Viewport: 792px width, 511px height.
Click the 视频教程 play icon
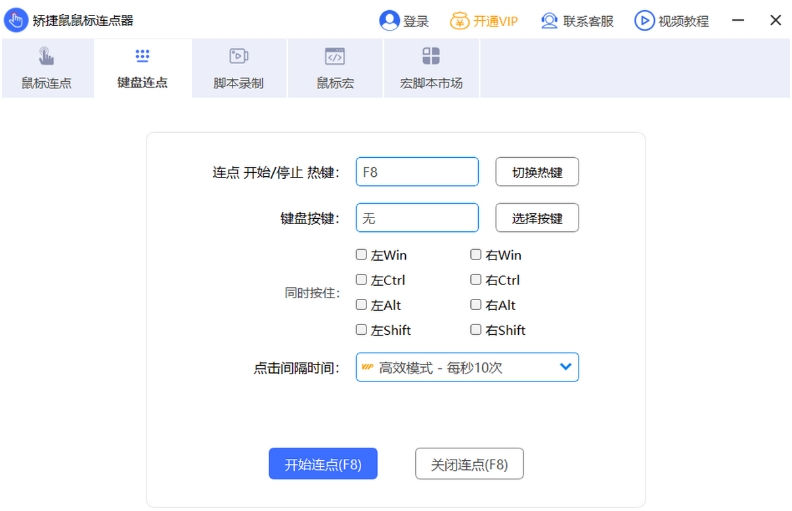pos(645,21)
